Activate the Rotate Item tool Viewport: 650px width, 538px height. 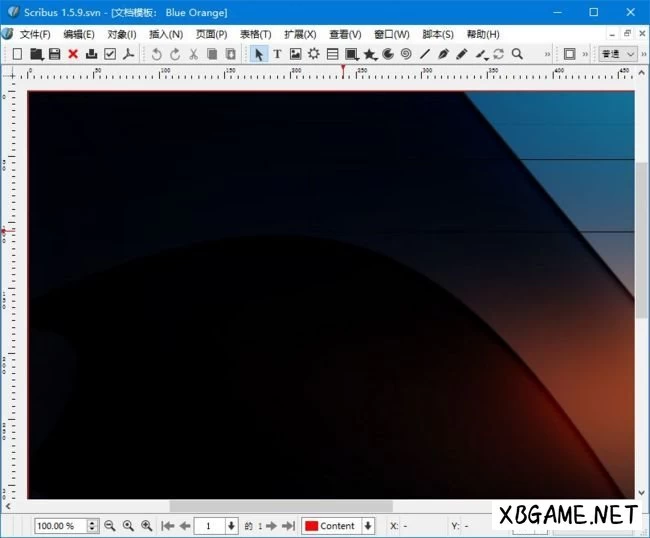pos(498,54)
